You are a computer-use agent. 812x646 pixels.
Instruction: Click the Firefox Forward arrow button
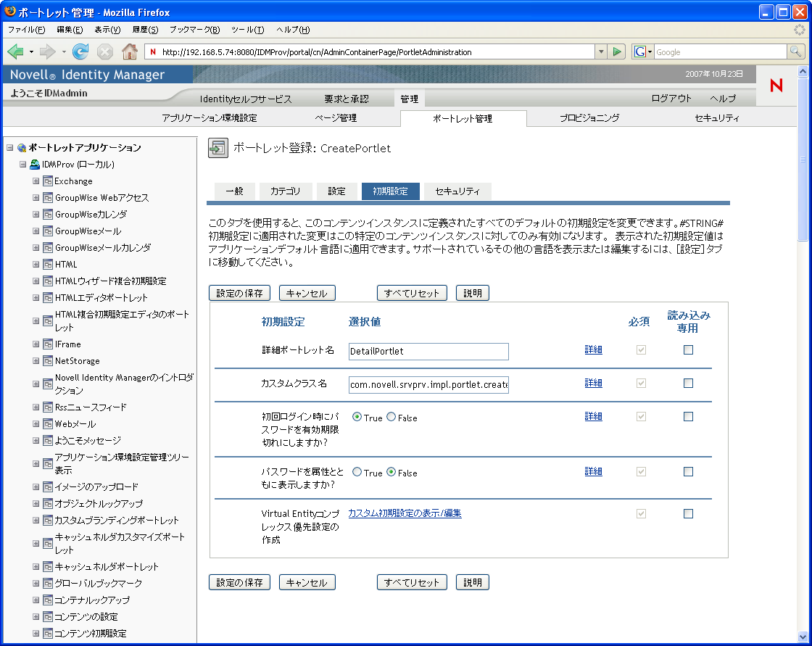pyautogui.click(x=47, y=51)
